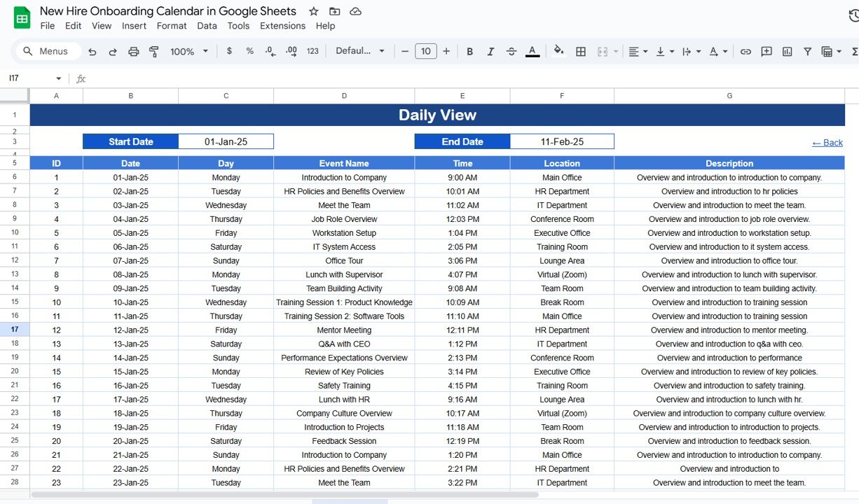Open the Tools menu
Viewport: 859px width, 504px height.
[x=238, y=26]
